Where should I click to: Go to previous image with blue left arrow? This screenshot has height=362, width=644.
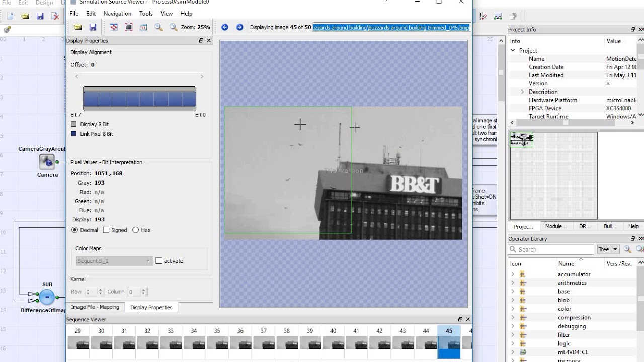point(225,27)
